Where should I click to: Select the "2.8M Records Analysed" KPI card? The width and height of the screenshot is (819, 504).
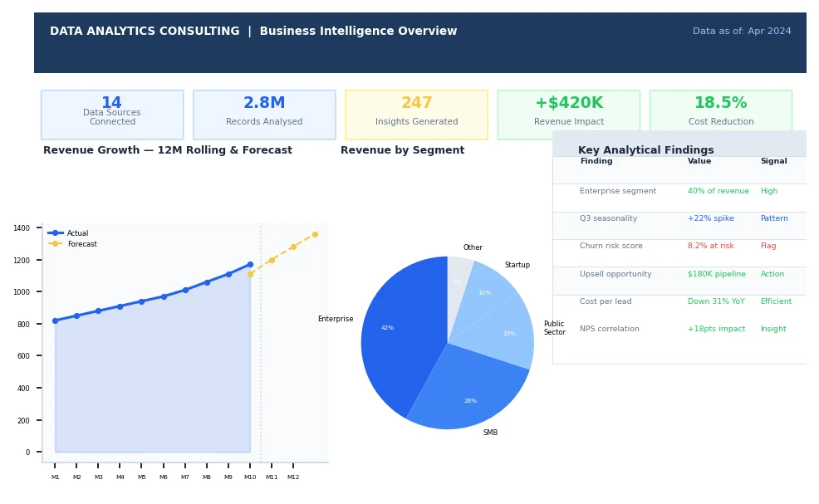tap(264, 115)
